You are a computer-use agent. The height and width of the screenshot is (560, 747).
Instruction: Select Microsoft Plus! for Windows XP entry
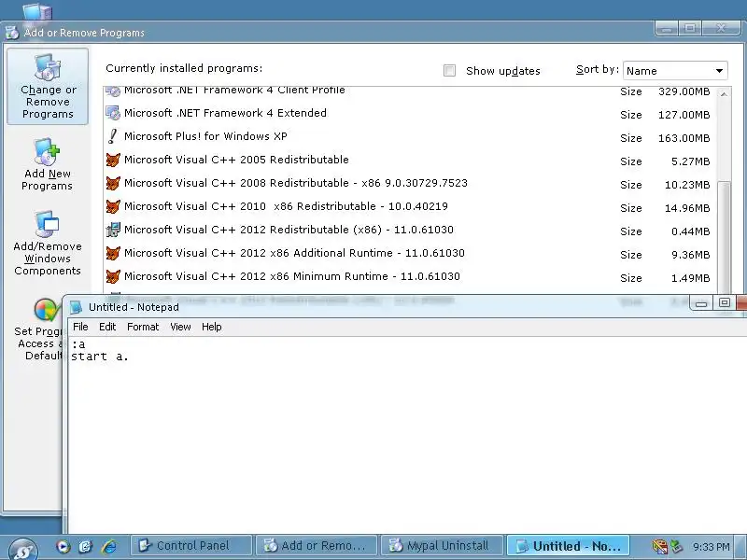tap(410, 136)
